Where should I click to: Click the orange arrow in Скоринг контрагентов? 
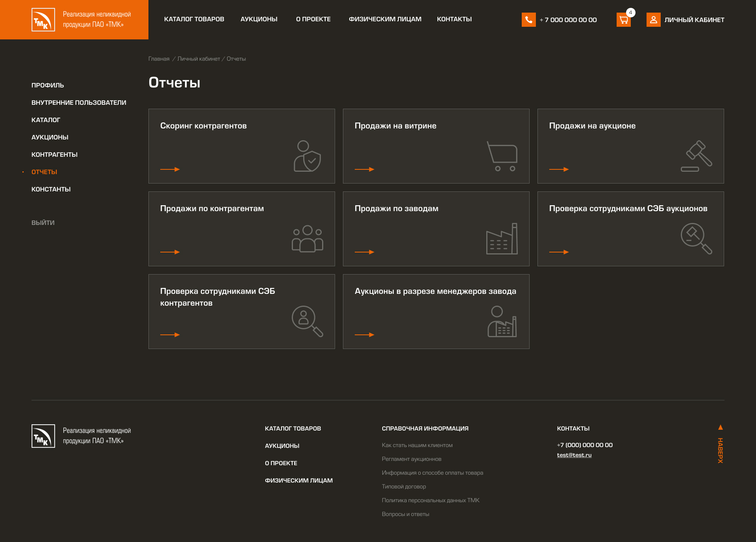coord(170,169)
